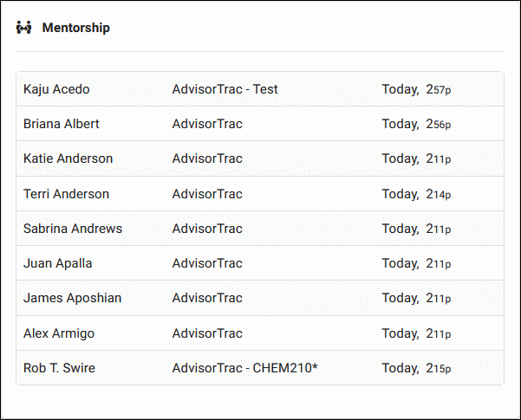Click the AdvisorTrac - Test center label
This screenshot has height=420, width=521.
pos(225,89)
